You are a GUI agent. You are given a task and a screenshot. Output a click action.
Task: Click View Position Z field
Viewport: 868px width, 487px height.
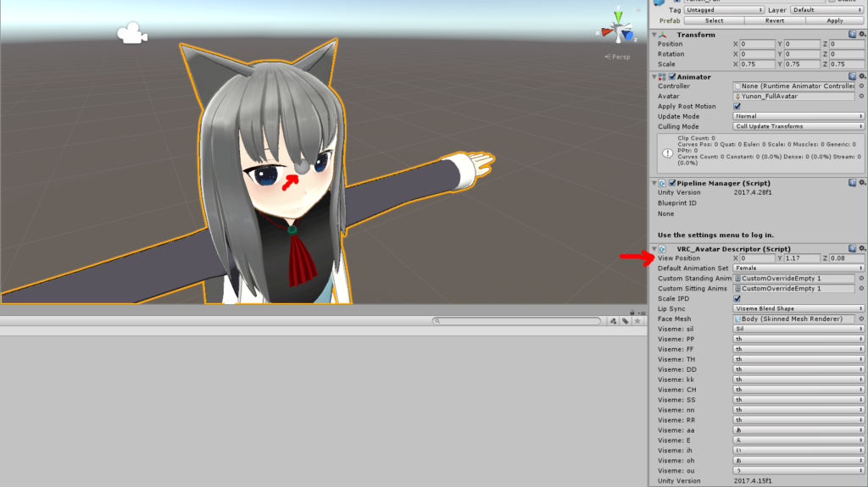[x=847, y=257]
